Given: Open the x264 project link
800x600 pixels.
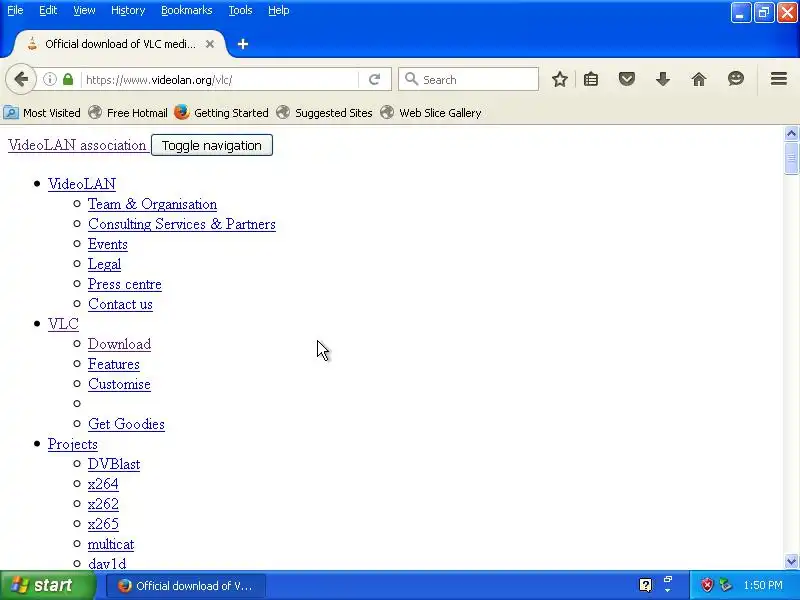Looking at the screenshot, I should click(x=103, y=484).
